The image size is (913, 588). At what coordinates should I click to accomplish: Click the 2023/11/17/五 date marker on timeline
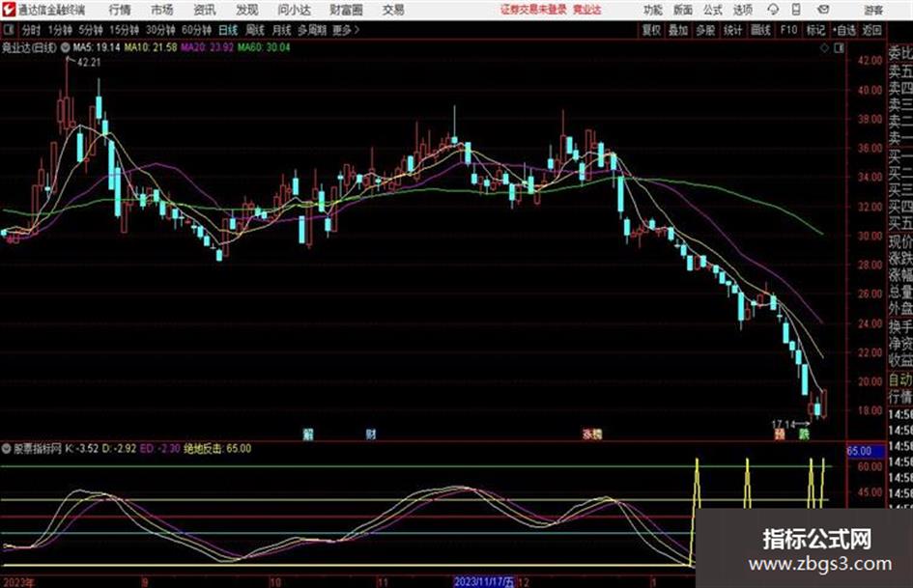pos(484,581)
